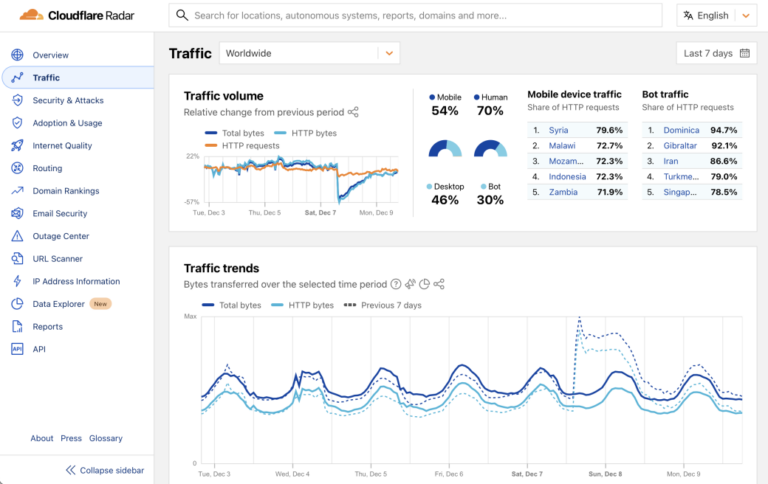768x484 pixels.
Task: Open the Zambia mobile traffic link
Action: pyautogui.click(x=563, y=192)
